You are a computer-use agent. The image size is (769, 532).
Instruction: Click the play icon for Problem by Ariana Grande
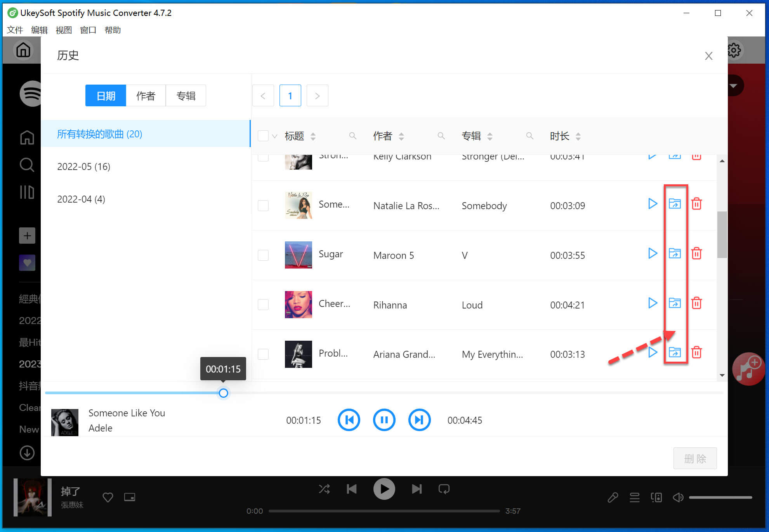click(x=653, y=353)
